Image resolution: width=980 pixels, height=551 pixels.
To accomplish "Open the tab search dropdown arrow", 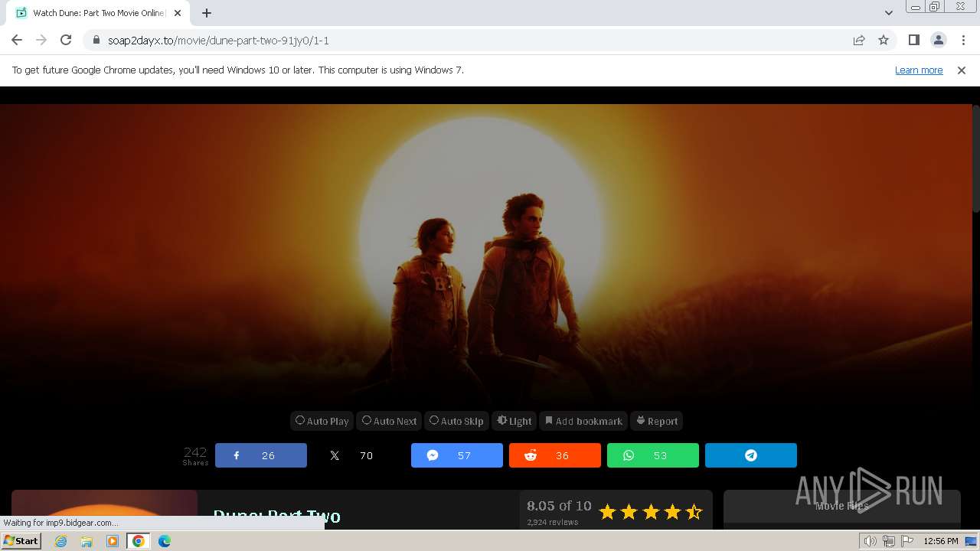I will pos(889,13).
